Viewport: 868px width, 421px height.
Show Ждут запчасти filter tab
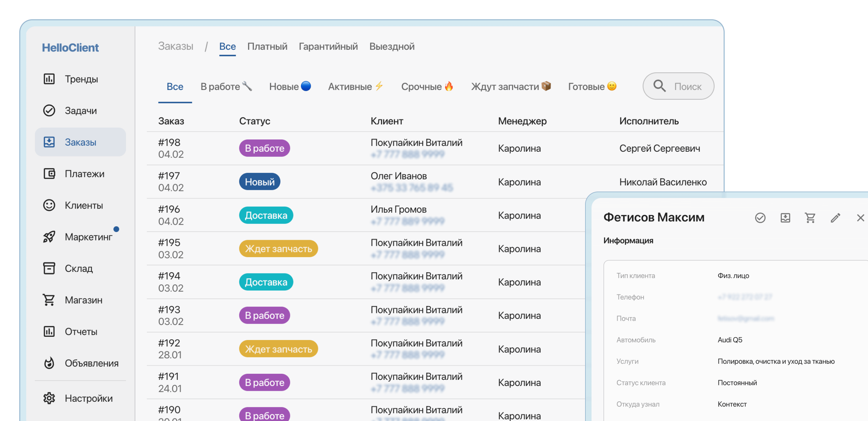[x=511, y=86]
